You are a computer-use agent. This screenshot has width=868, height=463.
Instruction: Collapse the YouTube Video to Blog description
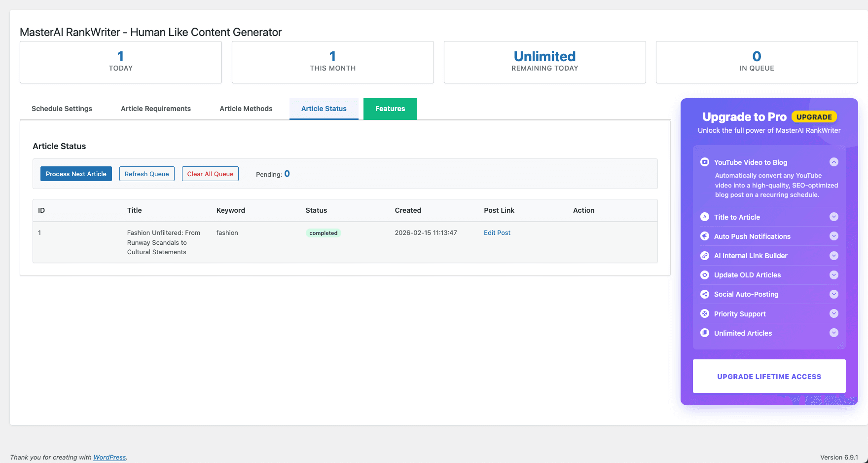click(834, 161)
